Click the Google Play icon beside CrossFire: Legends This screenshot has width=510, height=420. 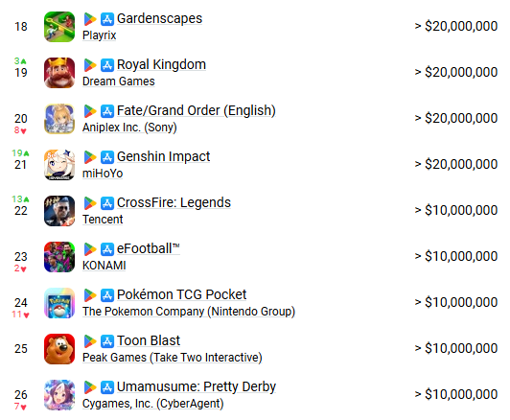(x=90, y=203)
